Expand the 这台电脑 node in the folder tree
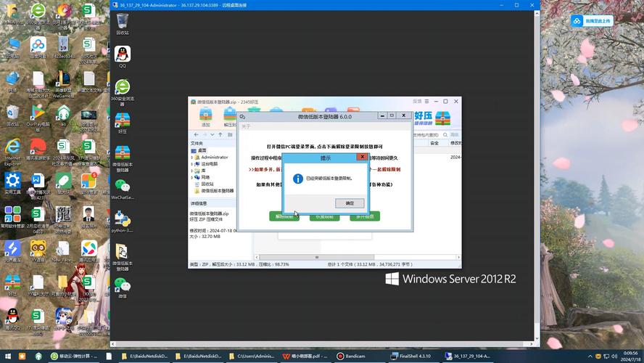 (191, 164)
